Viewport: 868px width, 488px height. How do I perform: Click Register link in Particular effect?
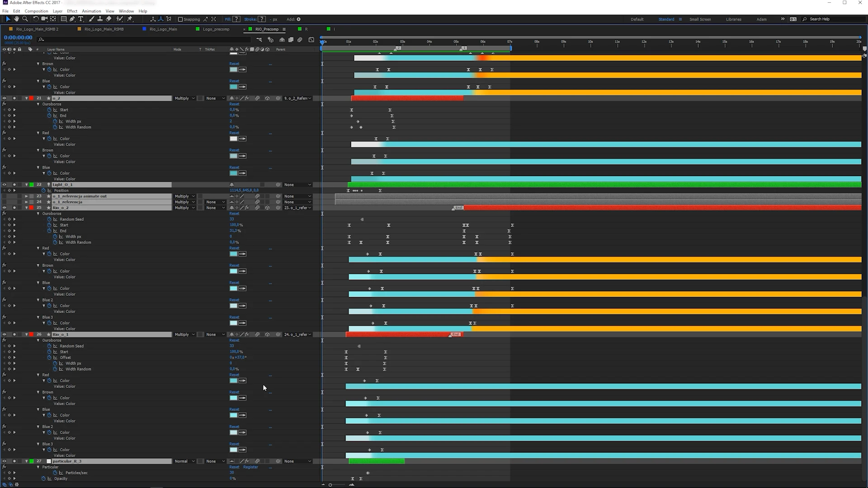click(x=250, y=467)
